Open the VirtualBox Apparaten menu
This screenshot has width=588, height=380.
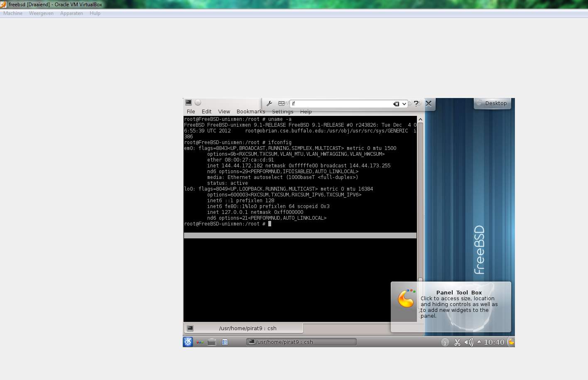71,13
